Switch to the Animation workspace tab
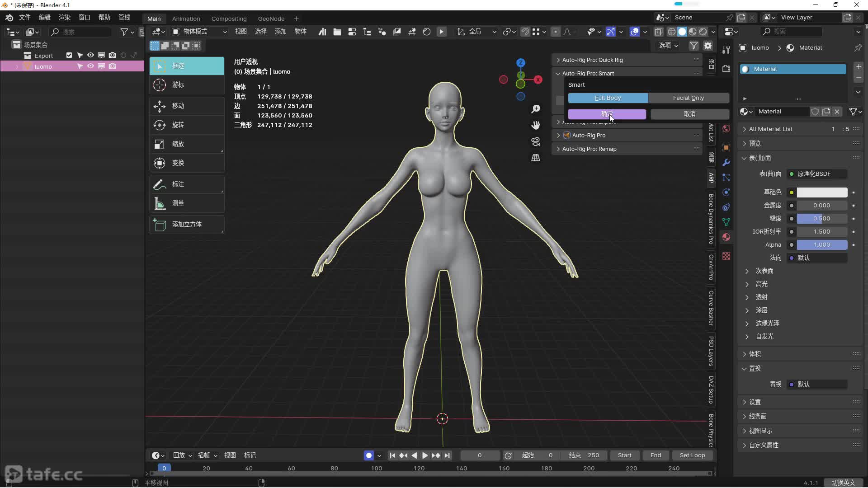Image resolution: width=868 pixels, height=488 pixels. point(186,19)
